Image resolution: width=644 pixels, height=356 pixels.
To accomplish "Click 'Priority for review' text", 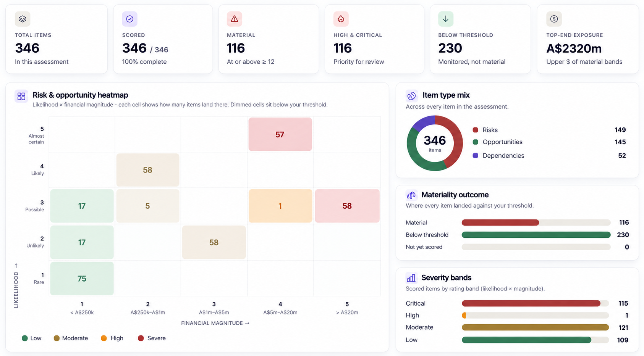I will [x=359, y=61].
